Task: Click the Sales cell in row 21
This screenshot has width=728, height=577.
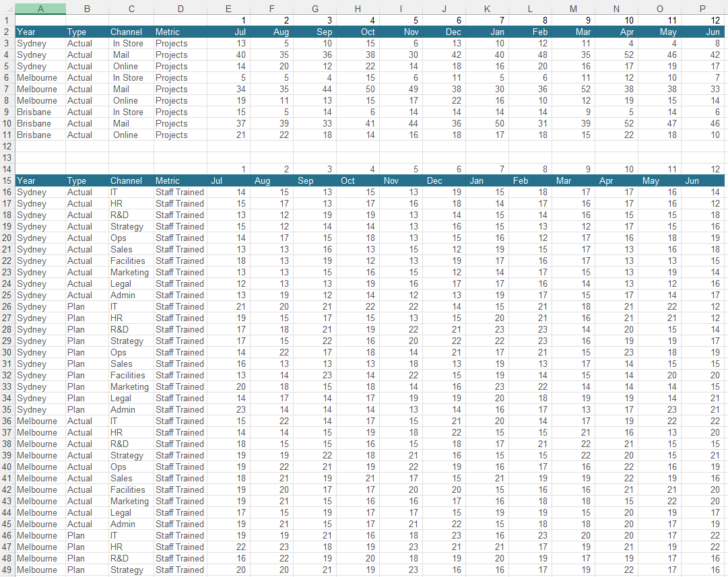Action: pos(131,249)
